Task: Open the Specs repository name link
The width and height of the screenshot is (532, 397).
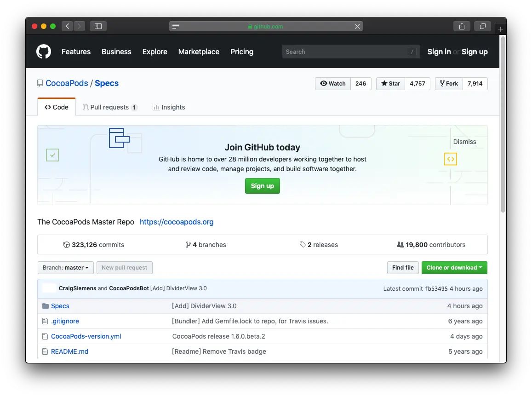Action: pos(107,83)
